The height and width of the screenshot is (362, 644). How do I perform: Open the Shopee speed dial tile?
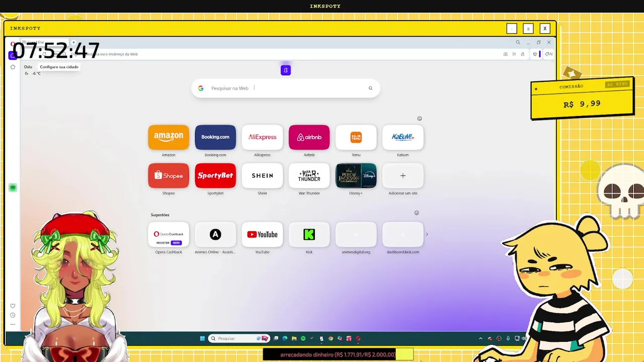pos(169,175)
